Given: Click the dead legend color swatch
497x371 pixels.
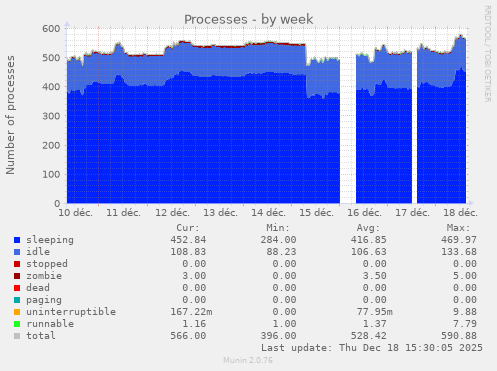Looking at the screenshot, I should (x=17, y=288).
